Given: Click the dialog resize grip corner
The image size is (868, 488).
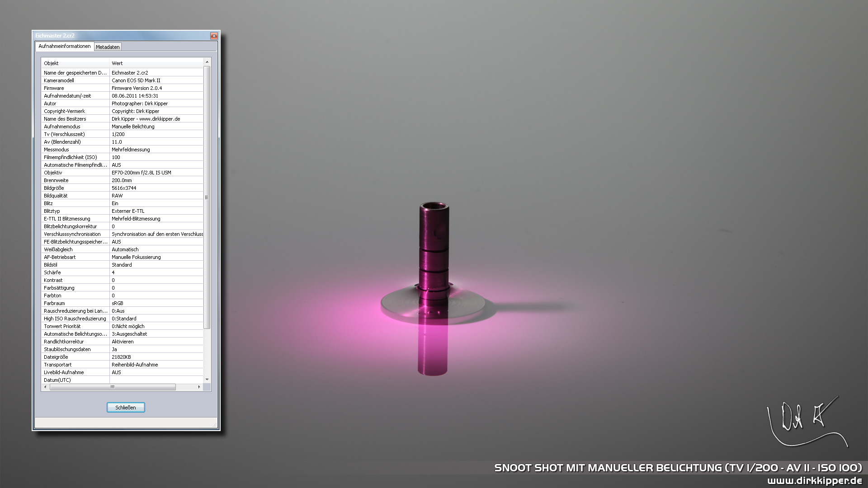Looking at the screenshot, I should click(215, 425).
